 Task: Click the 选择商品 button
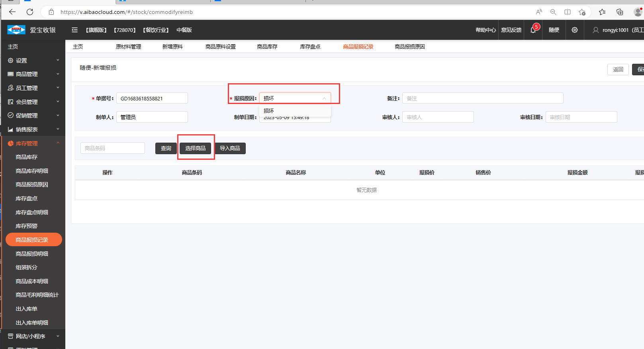click(x=195, y=148)
